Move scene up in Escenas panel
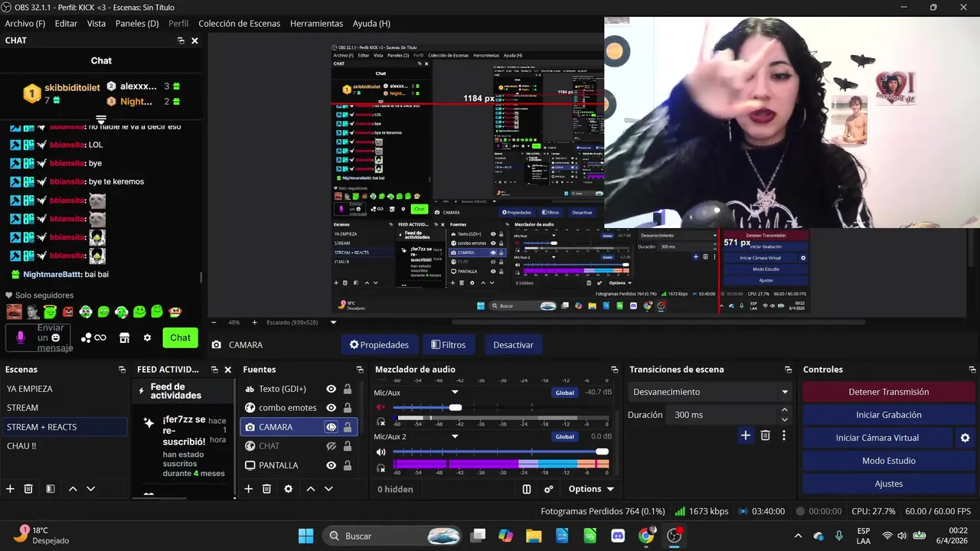The image size is (980, 551). (73, 489)
